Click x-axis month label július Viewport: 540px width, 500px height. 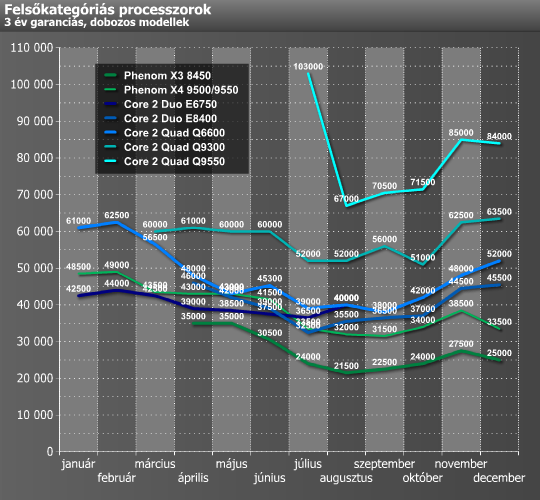click(308, 464)
